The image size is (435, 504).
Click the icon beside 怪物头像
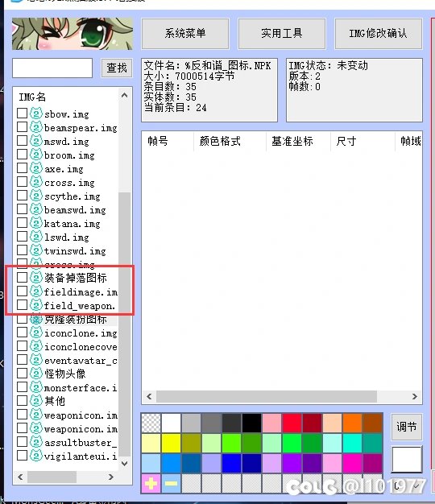click(36, 374)
